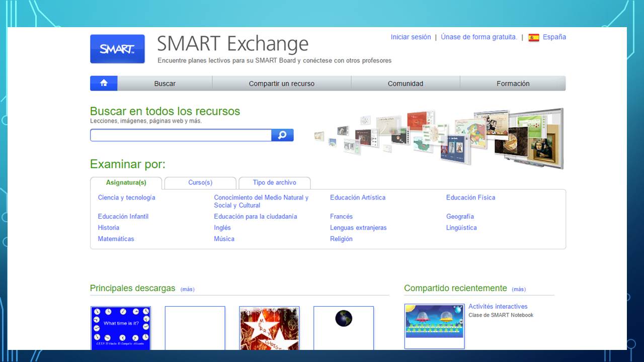Open the Activités interactives thumbnail
Image resolution: width=644 pixels, height=362 pixels.
435,326
